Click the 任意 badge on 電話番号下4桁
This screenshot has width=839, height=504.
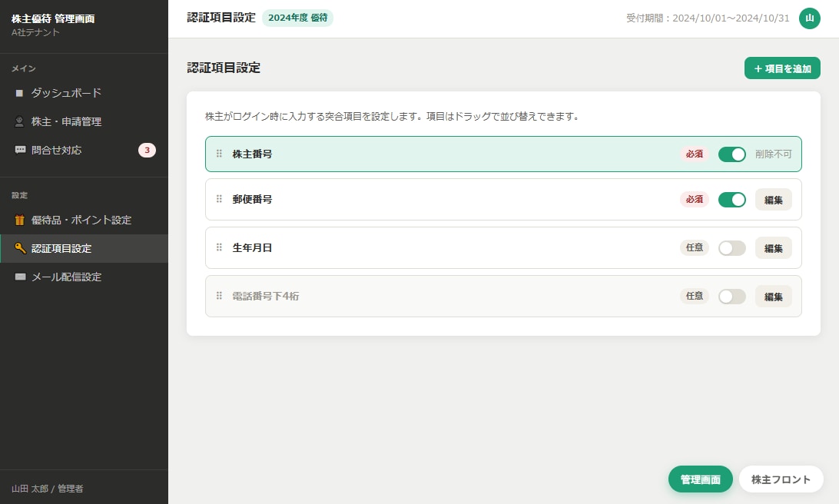[694, 295]
